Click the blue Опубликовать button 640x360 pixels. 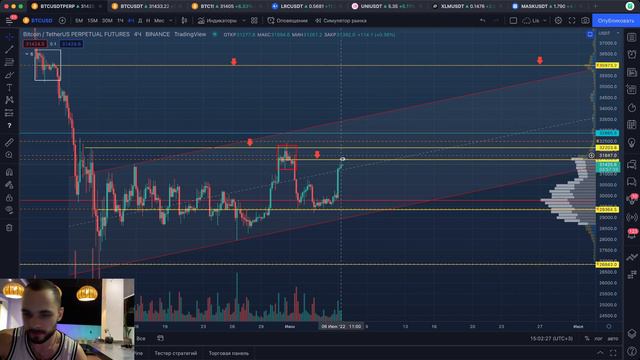[x=616, y=20]
